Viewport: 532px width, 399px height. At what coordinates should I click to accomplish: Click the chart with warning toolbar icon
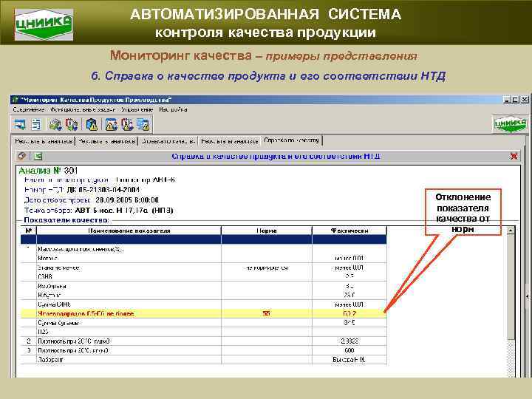coord(112,125)
